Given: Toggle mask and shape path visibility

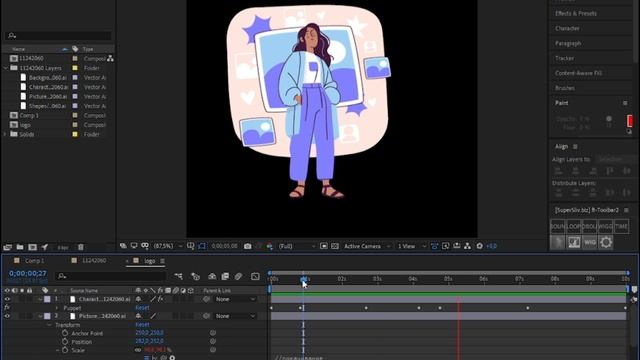Looking at the screenshot, I should point(202,246).
